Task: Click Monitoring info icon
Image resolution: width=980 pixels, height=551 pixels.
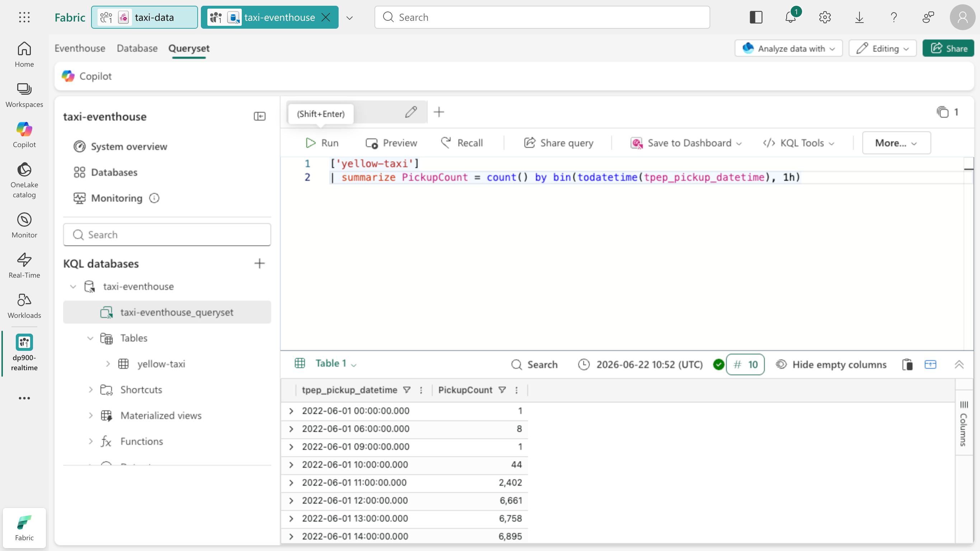Action: tap(154, 198)
